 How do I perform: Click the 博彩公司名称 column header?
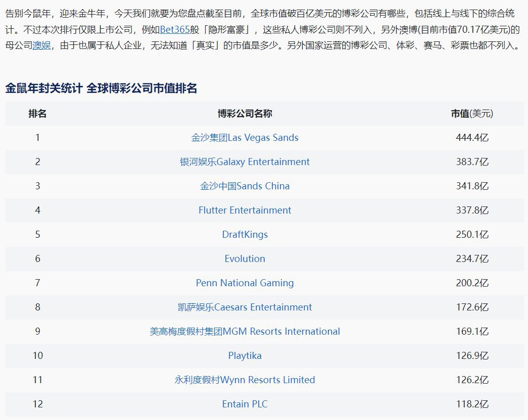point(245,114)
